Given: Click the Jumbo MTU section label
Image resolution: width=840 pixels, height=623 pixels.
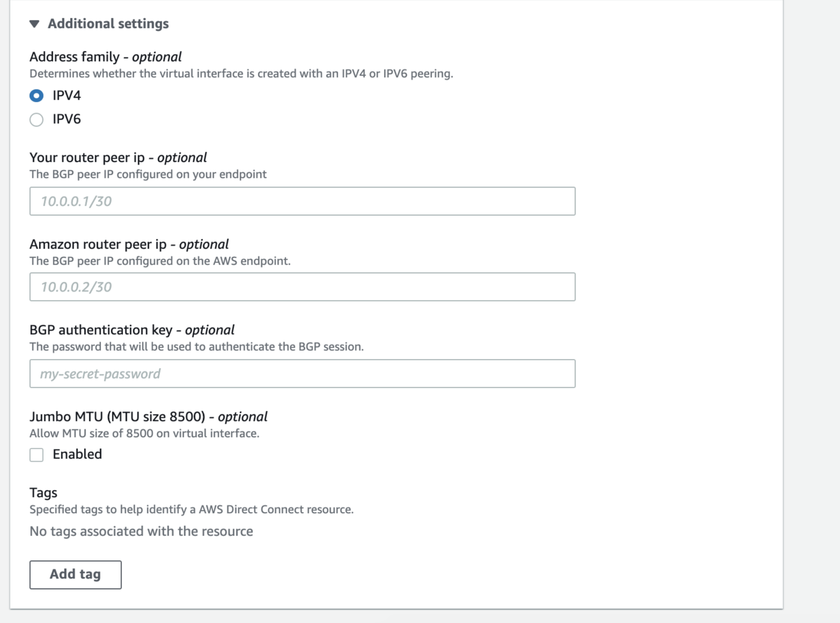Looking at the screenshot, I should [x=148, y=417].
